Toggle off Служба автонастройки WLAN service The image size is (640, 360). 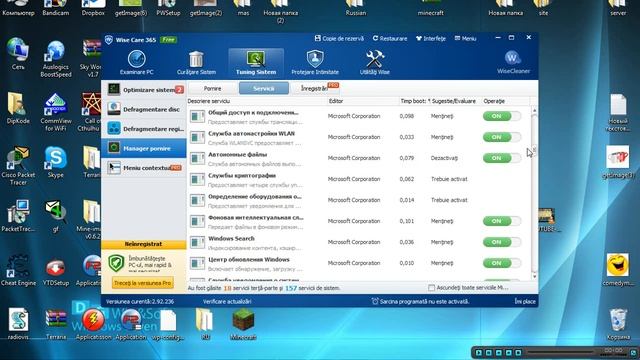pyautogui.click(x=502, y=137)
